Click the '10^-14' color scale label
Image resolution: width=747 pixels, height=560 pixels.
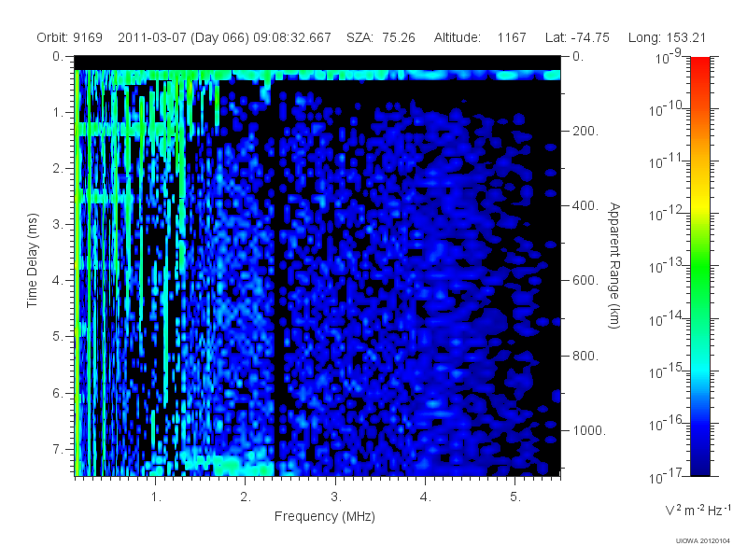pyautogui.click(x=666, y=319)
